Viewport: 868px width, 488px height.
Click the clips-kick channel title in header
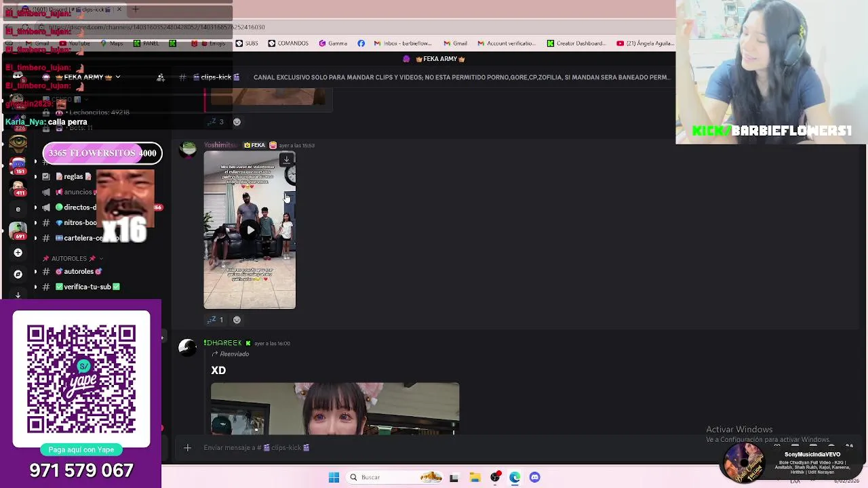pos(216,77)
